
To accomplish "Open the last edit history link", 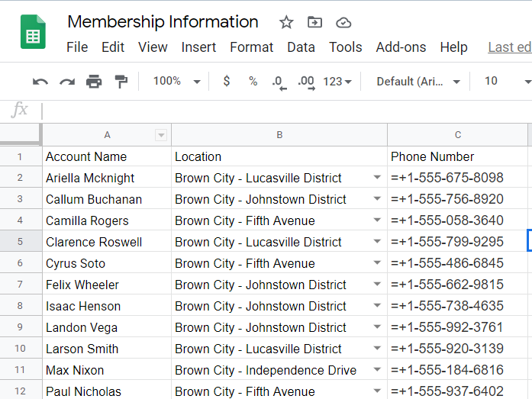I will coord(509,47).
